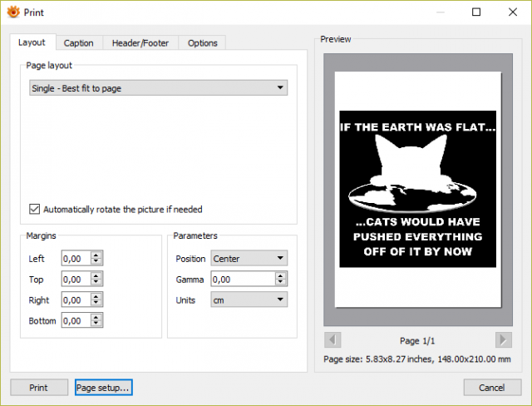Go to previous preview page arrow
This screenshot has height=406, width=532.
pyautogui.click(x=332, y=339)
